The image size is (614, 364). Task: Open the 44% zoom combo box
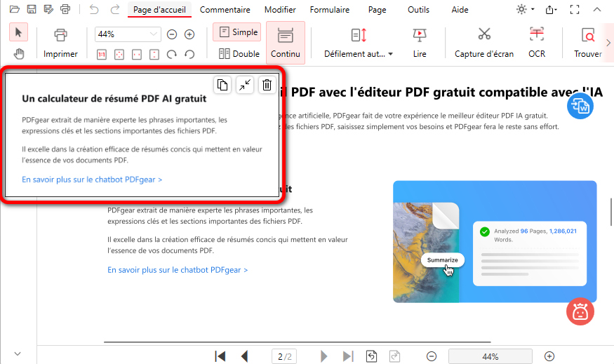pyautogui.click(x=128, y=34)
